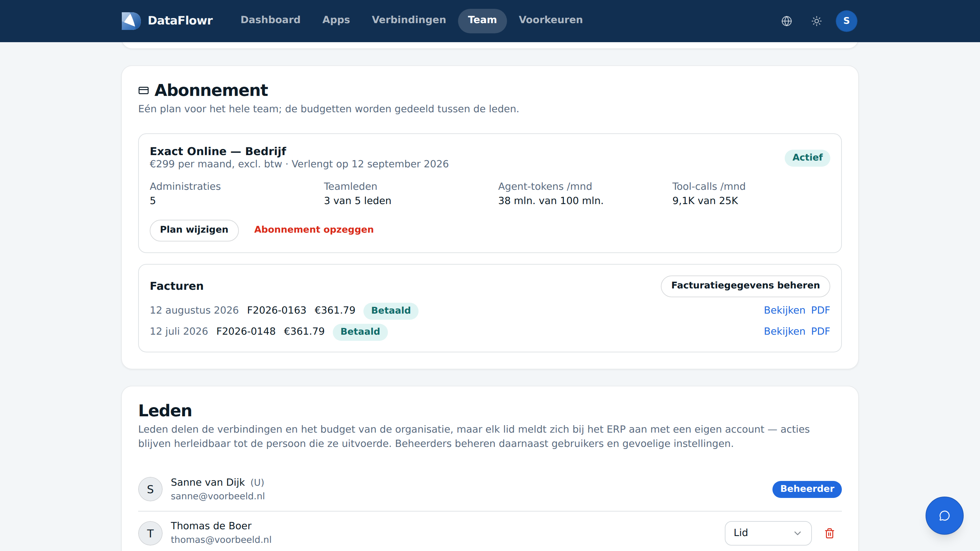
Task: Switch to the Verbindingen tab
Action: click(x=409, y=20)
